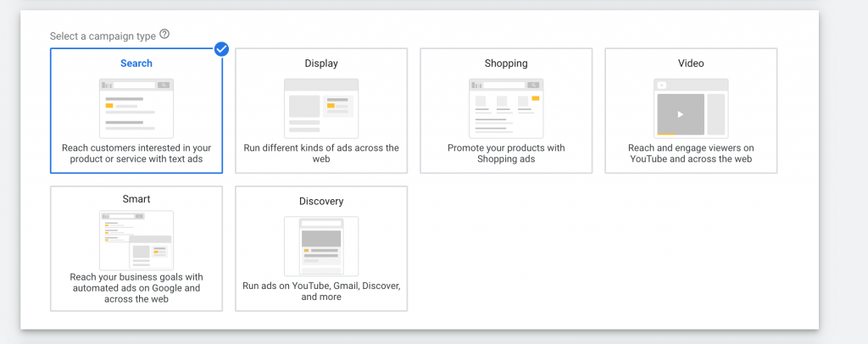The height and width of the screenshot is (344, 868).
Task: Click the Smart card title text
Action: pos(136,198)
